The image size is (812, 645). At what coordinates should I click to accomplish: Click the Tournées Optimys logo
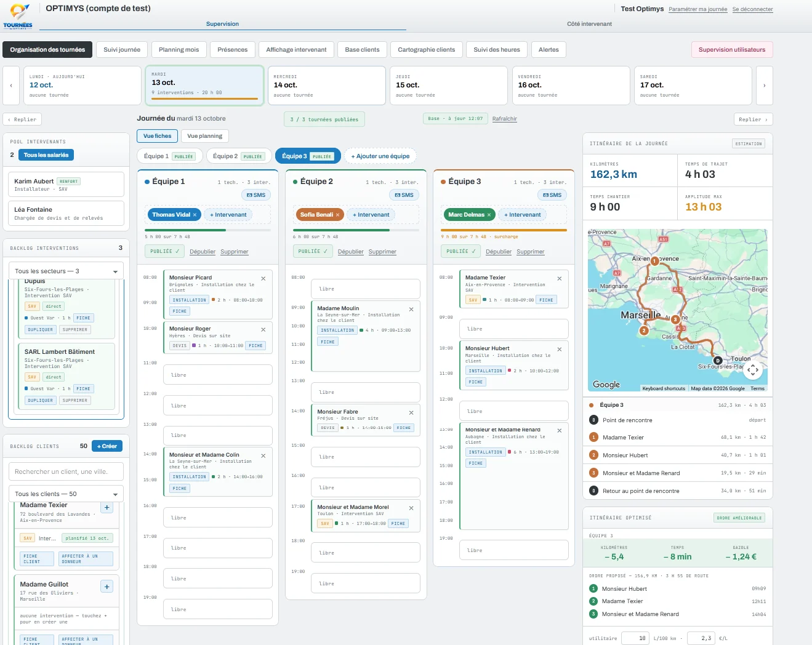[18, 16]
